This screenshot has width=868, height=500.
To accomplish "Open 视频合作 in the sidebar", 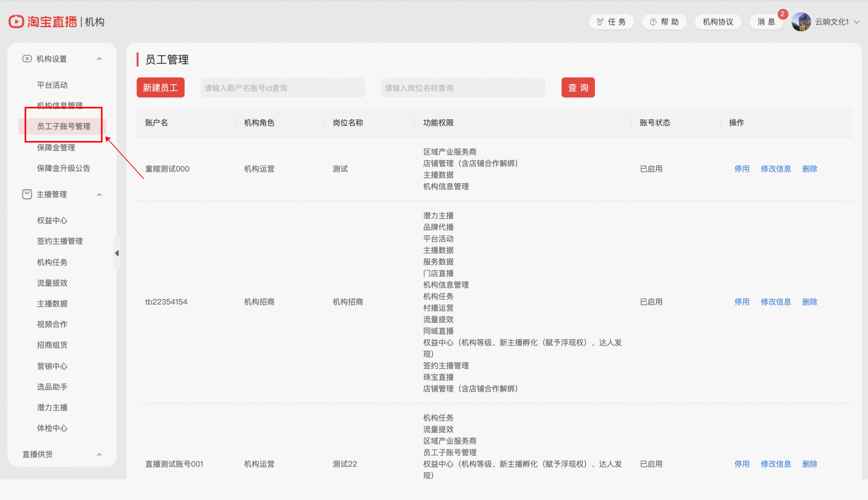I will (52, 324).
